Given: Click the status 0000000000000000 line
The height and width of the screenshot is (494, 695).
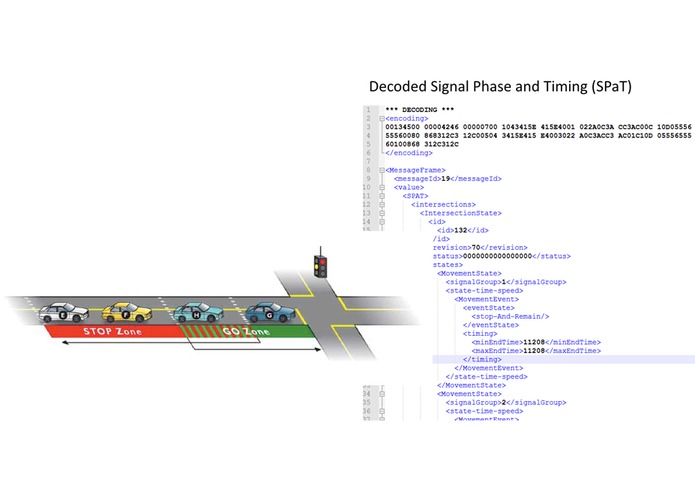Looking at the screenshot, I should [x=502, y=256].
